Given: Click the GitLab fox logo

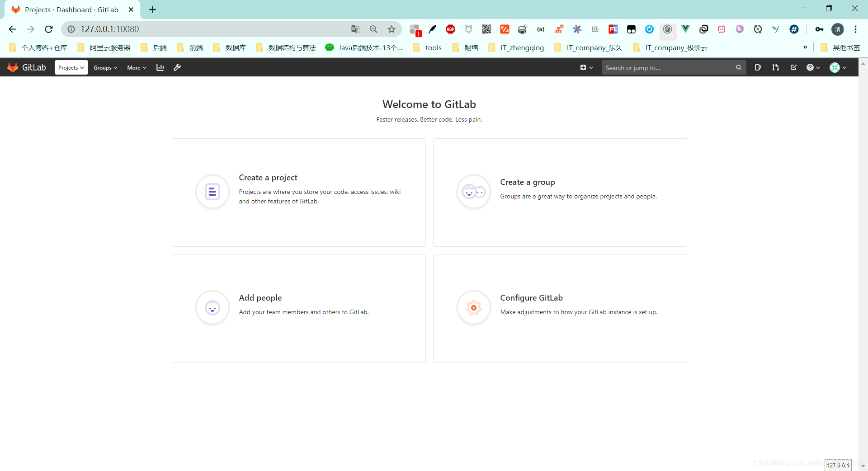Looking at the screenshot, I should (x=13, y=67).
